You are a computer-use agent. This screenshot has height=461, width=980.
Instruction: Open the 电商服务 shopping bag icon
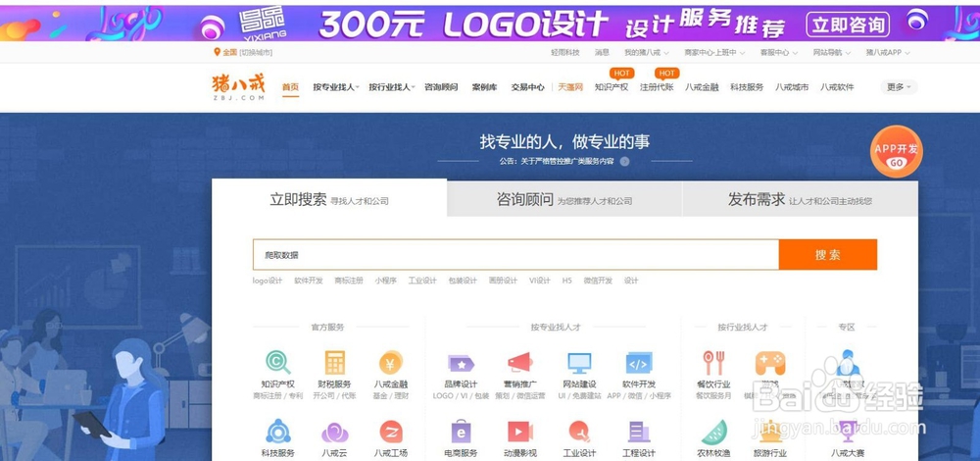coord(462,432)
